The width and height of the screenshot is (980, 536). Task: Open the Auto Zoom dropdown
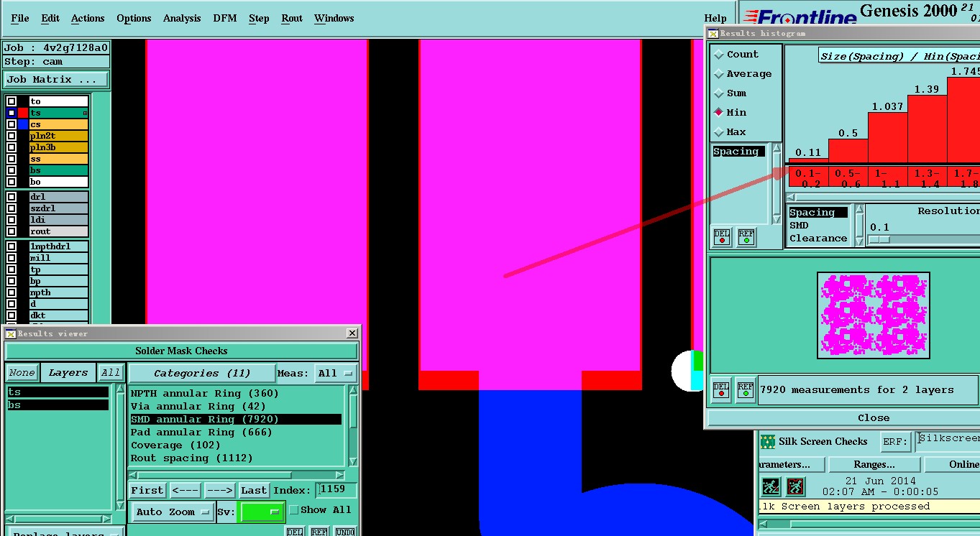[173, 512]
